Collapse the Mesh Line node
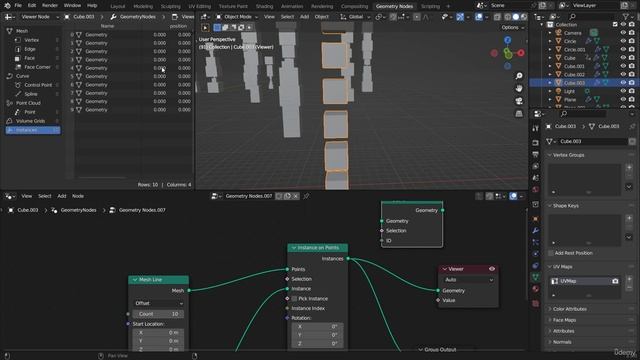 (x=135, y=280)
